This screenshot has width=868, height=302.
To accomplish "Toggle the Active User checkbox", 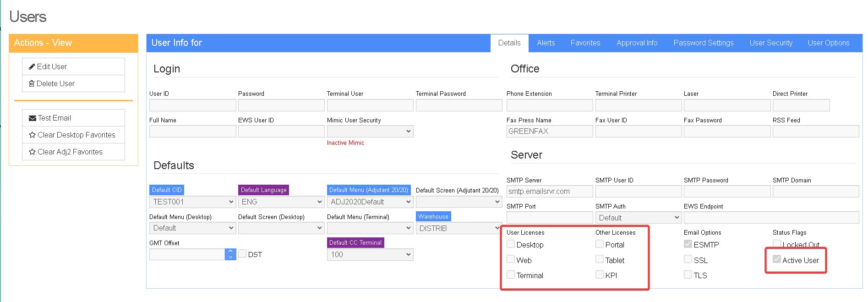I will click(777, 259).
